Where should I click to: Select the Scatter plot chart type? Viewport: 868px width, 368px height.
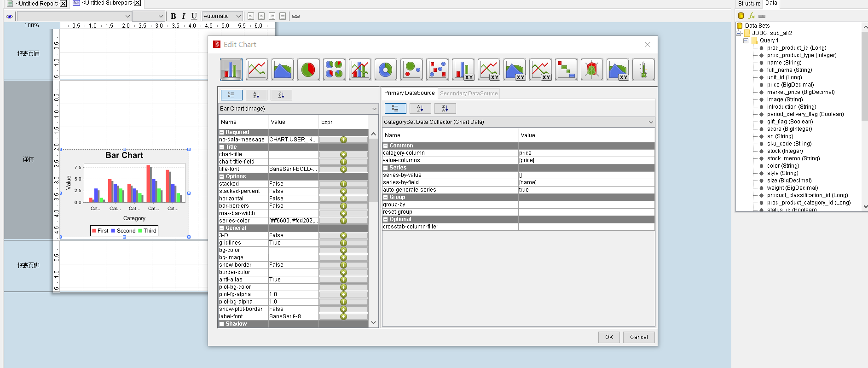[437, 70]
